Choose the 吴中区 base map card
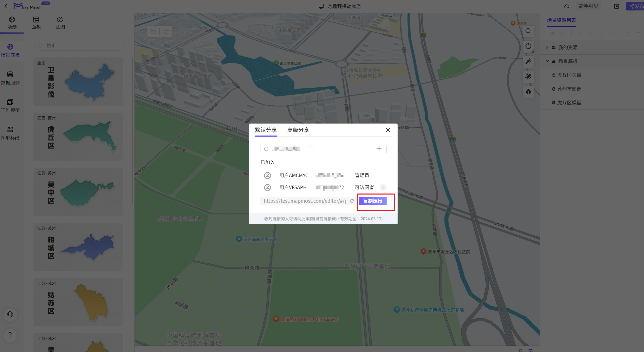Image resolution: width=644 pixels, height=352 pixels. point(78,192)
